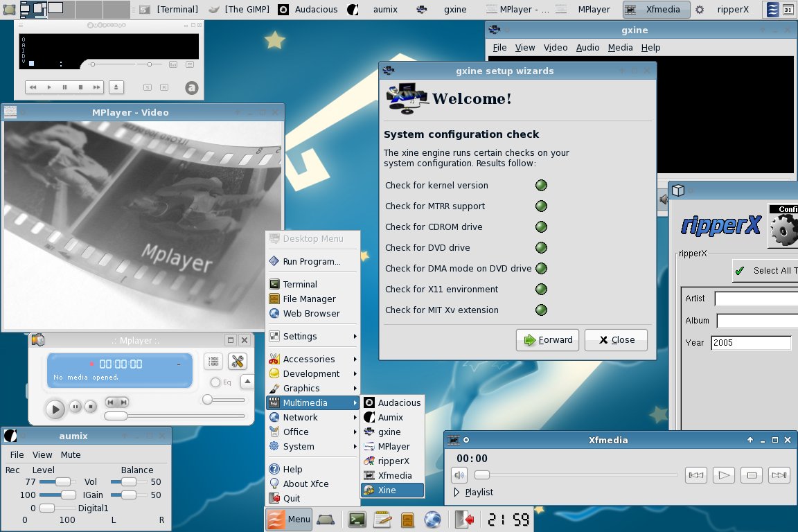
Task: Select About Xfce menu entry
Action: (312, 484)
